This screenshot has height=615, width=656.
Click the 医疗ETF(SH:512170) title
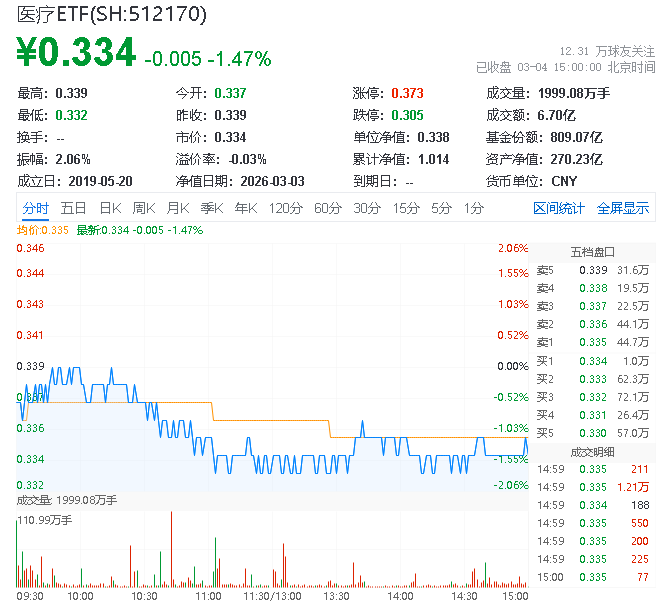point(112,14)
